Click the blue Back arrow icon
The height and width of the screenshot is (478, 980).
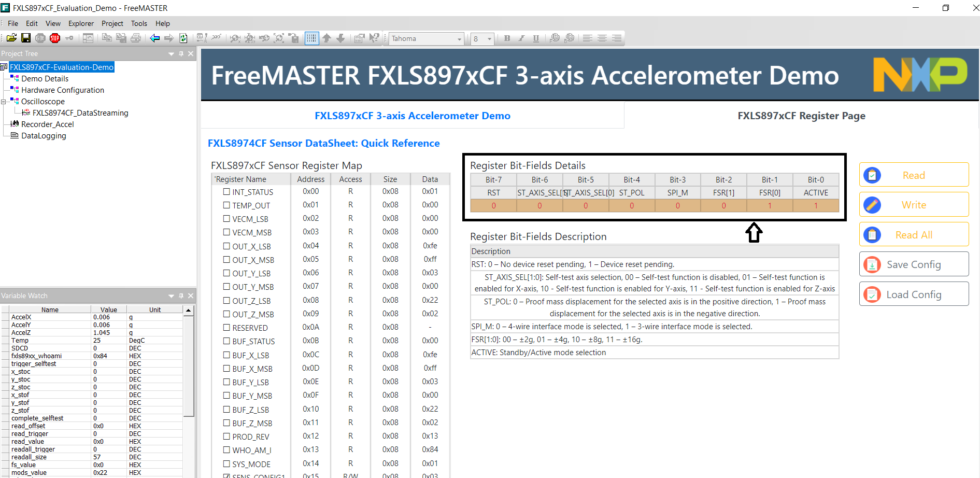point(154,38)
